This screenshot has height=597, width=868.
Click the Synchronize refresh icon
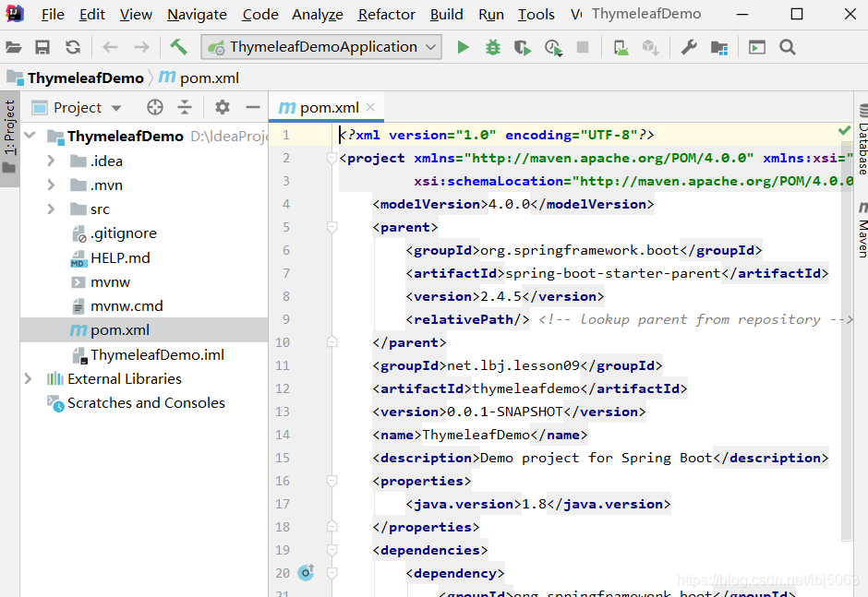pos(73,48)
